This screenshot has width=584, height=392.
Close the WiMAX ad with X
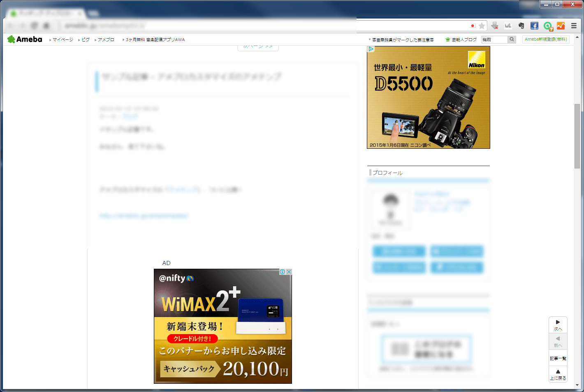point(289,272)
